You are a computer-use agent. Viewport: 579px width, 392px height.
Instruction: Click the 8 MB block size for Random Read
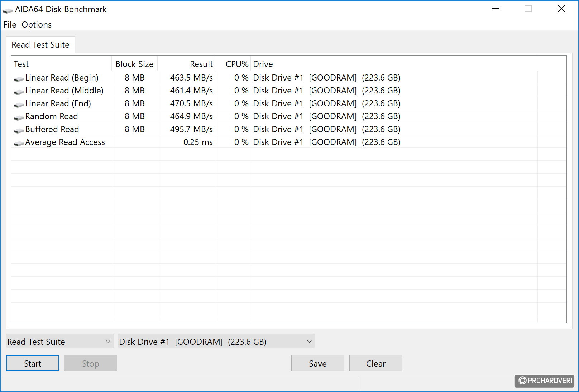click(x=135, y=116)
